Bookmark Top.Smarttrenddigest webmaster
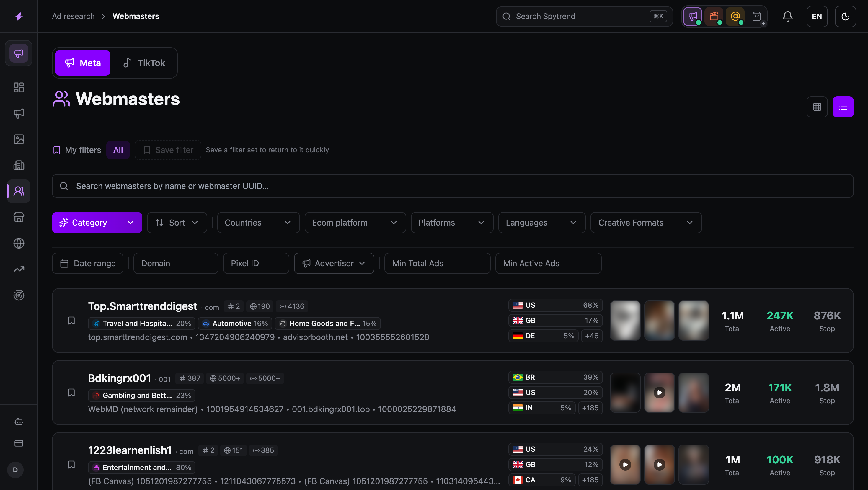This screenshot has width=868, height=490. (x=71, y=321)
